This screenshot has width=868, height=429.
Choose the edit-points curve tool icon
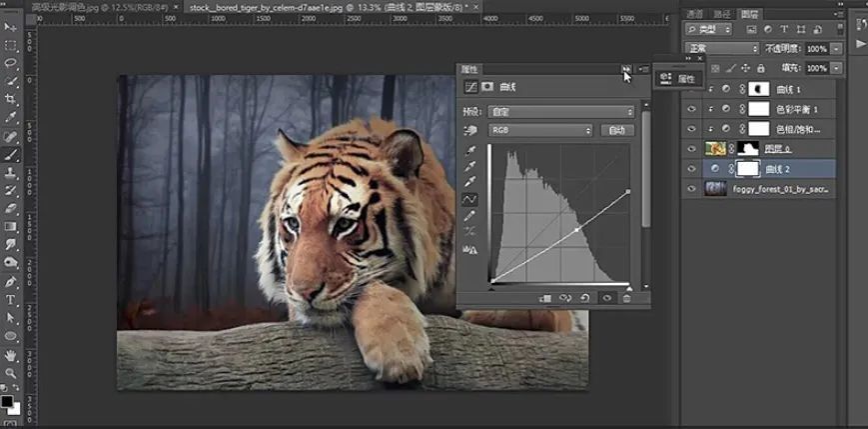[x=470, y=199]
